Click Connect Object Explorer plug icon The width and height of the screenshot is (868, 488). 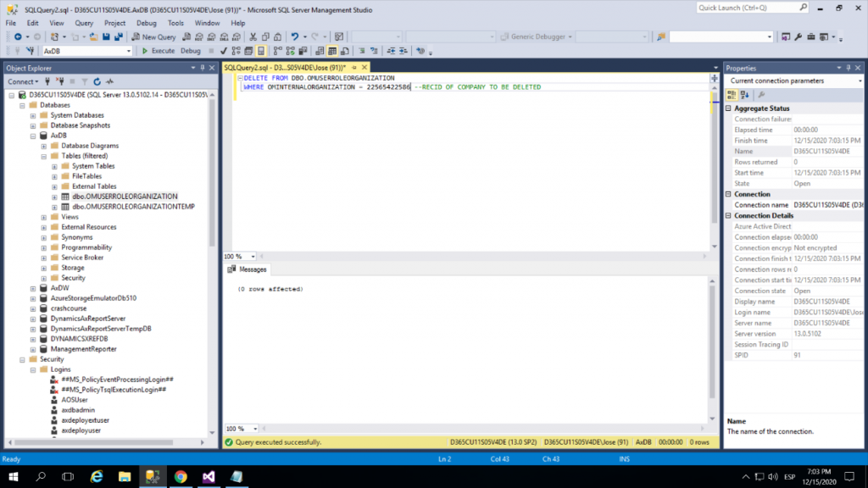47,81
